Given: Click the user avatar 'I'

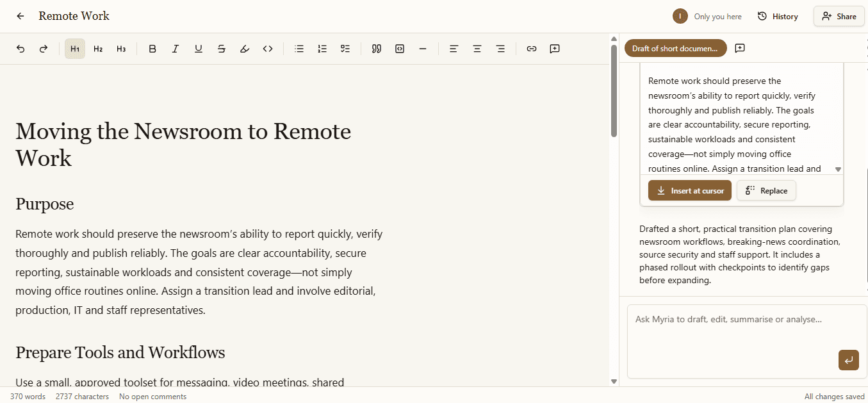Looking at the screenshot, I should click(680, 16).
